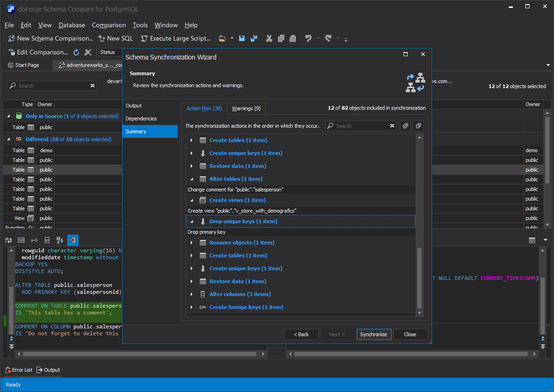Click New SQL toolbar button
Image resolution: width=554 pixels, height=392 pixels.
[116, 39]
